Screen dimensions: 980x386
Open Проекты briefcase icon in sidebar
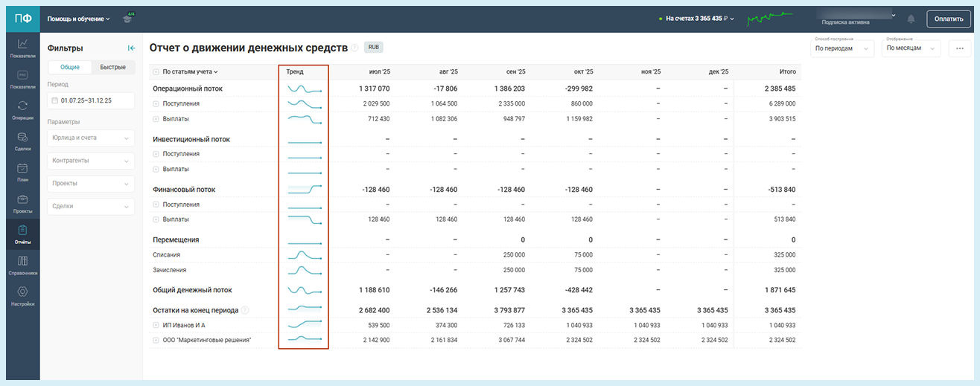click(22, 203)
